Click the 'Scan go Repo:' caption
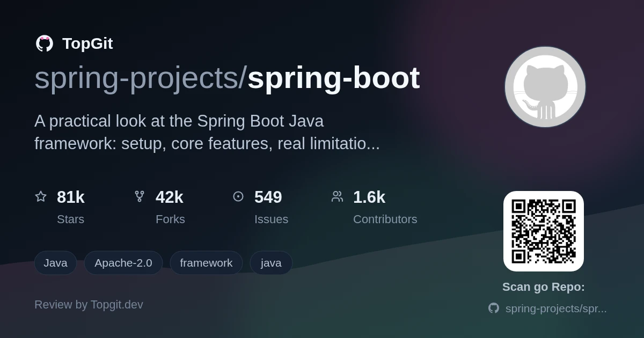 [x=544, y=287]
